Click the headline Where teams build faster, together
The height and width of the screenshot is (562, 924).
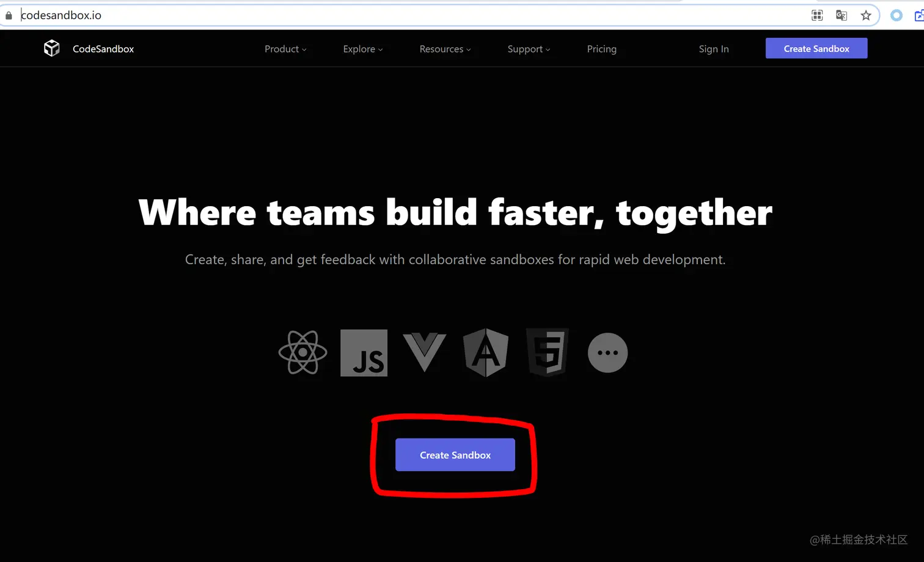455,213
